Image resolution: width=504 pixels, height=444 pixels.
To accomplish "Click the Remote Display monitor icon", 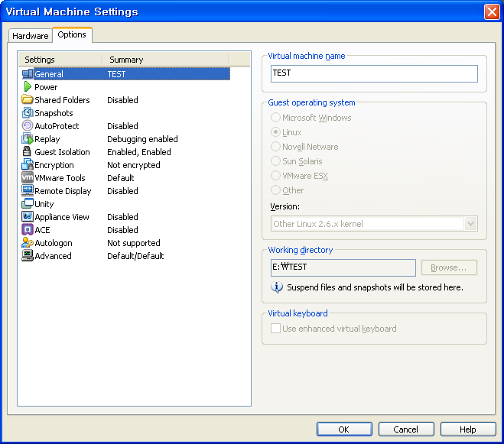I will (28, 191).
